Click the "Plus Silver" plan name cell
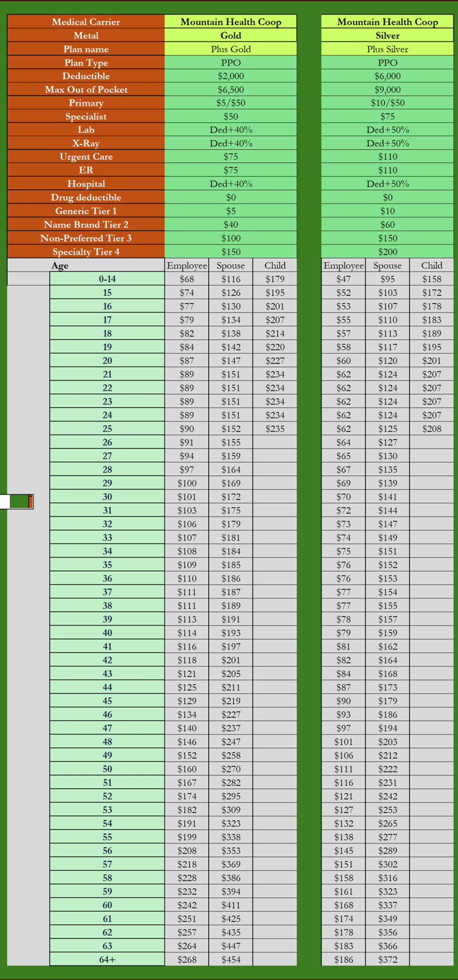The height and width of the screenshot is (980, 458). coord(388,49)
